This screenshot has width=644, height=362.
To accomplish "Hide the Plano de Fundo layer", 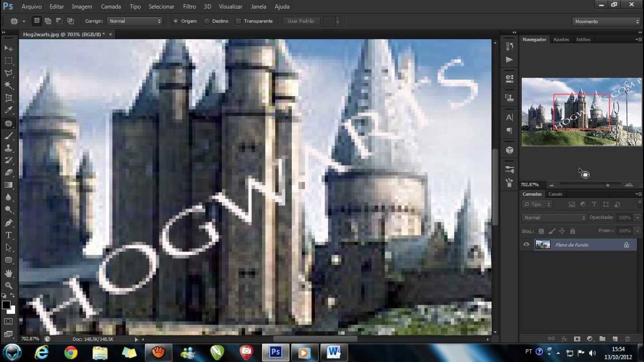I will 526,245.
